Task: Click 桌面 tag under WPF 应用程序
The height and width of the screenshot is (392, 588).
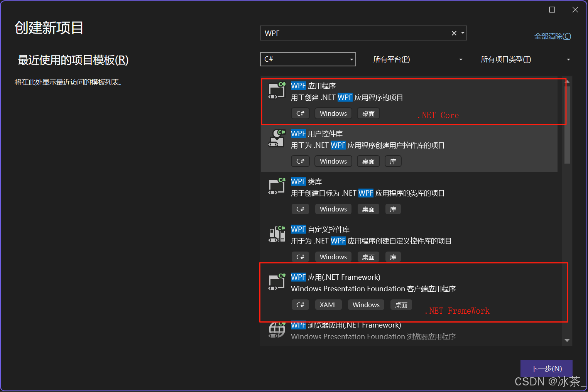Action: click(x=368, y=113)
